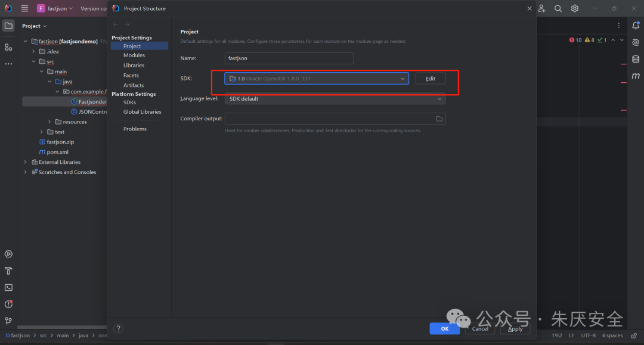Open the Project view selector dropdown

click(35, 26)
